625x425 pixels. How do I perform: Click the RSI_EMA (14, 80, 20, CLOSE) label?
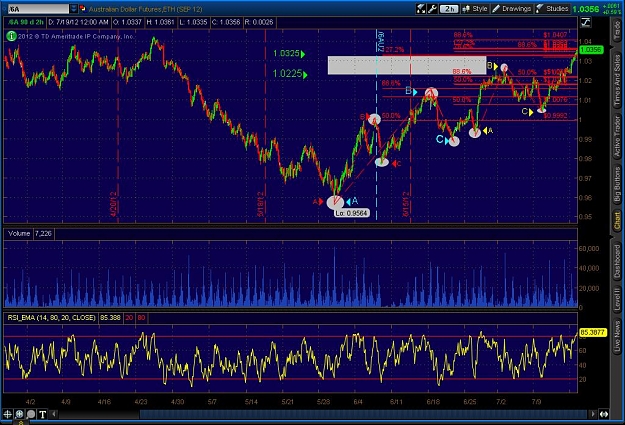click(x=51, y=318)
